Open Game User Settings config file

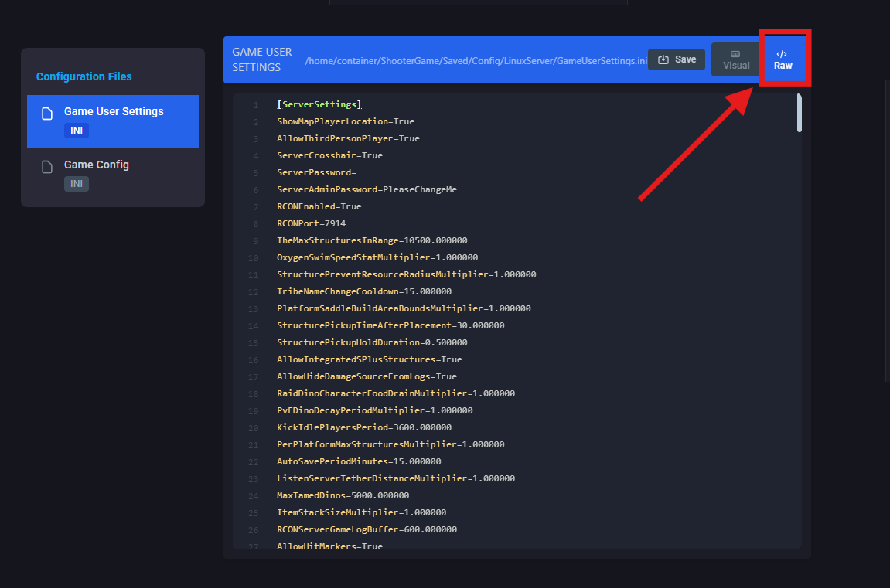113,121
